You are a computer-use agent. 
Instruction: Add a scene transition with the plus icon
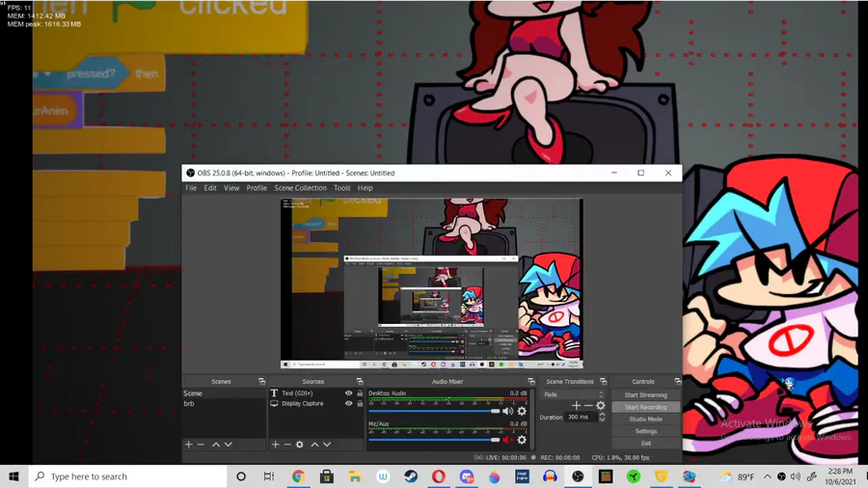[x=577, y=406]
